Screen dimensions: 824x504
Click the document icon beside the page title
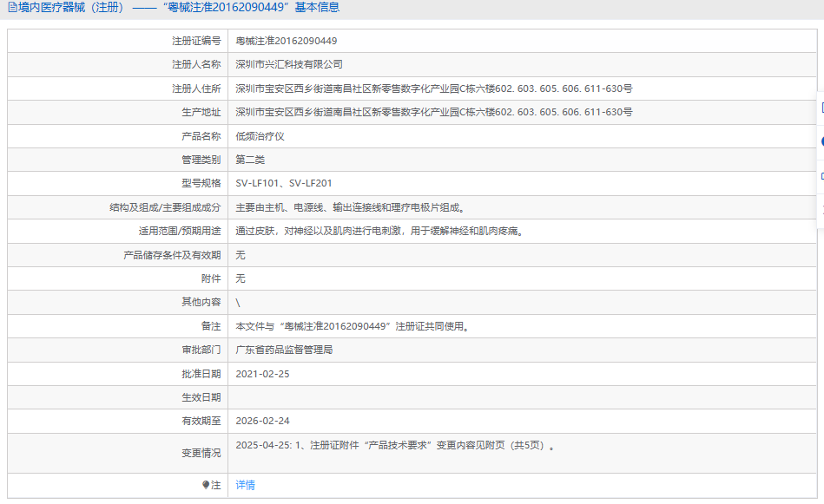(13, 7)
